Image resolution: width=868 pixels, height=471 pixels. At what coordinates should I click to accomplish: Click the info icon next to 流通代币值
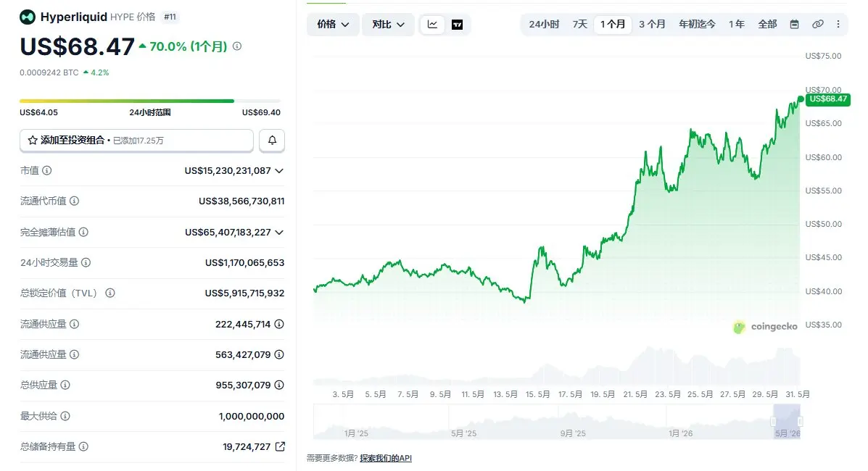click(x=74, y=201)
